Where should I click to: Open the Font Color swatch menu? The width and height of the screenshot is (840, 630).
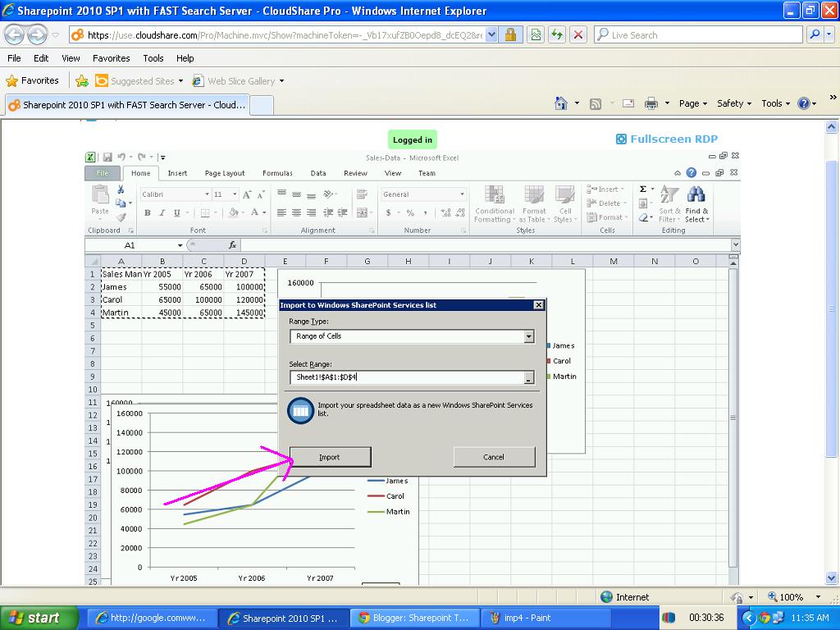255,212
